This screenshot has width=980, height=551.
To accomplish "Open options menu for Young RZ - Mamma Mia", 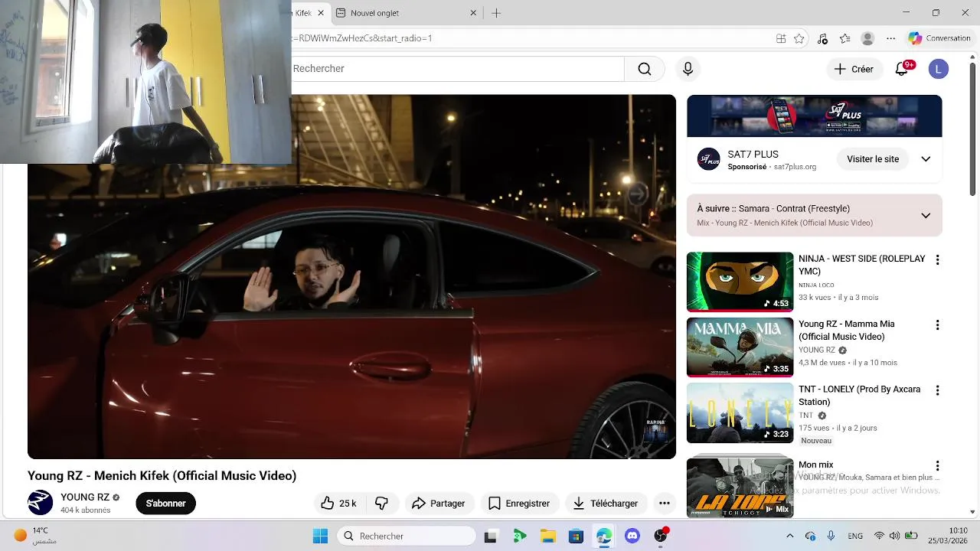I will pos(937,325).
